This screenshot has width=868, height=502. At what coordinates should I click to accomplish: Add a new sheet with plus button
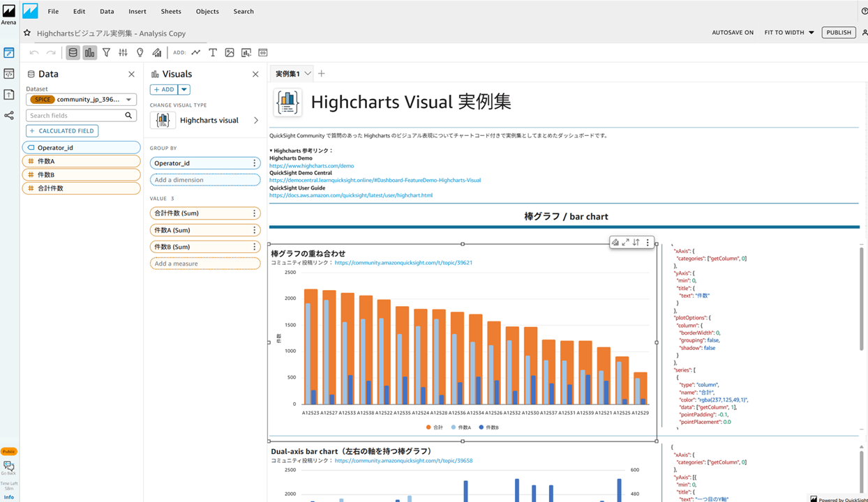(322, 74)
